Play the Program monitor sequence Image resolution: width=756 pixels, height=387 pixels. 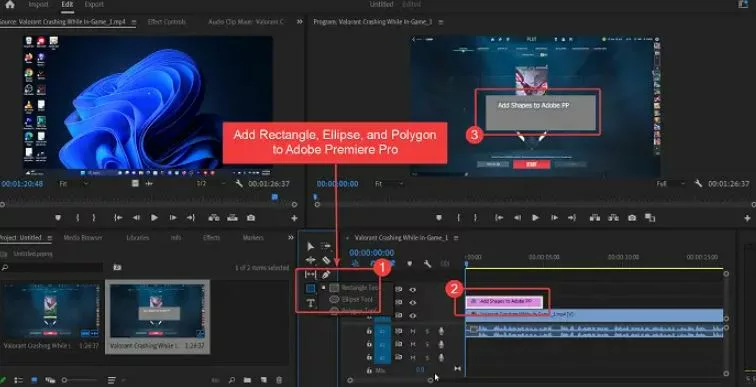click(535, 218)
